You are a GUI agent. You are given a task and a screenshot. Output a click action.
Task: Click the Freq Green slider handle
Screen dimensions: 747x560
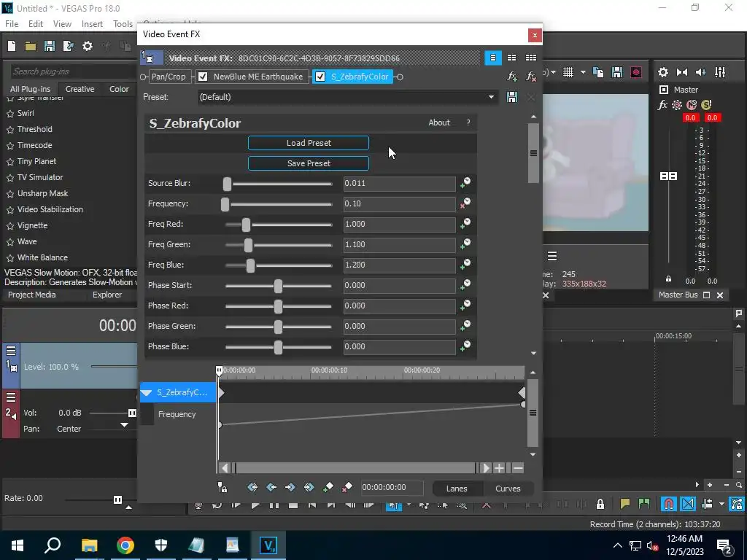(248, 245)
